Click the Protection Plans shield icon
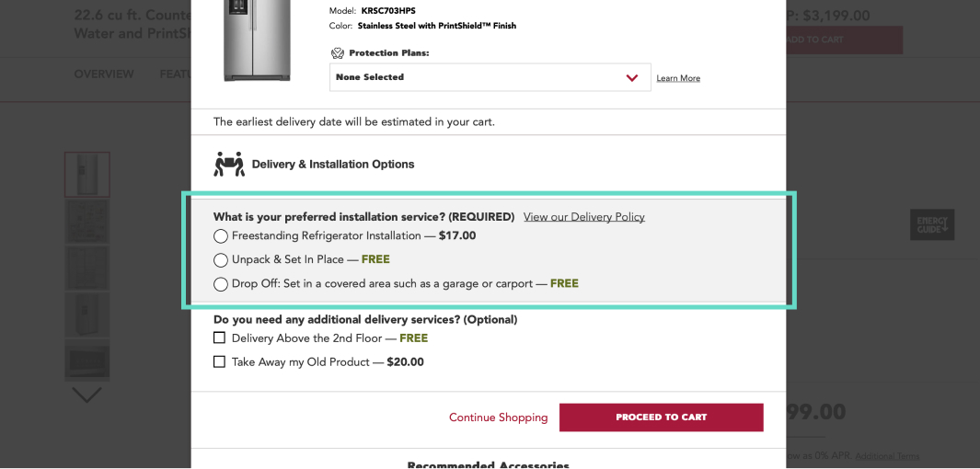The width and height of the screenshot is (980, 469). tap(338, 53)
